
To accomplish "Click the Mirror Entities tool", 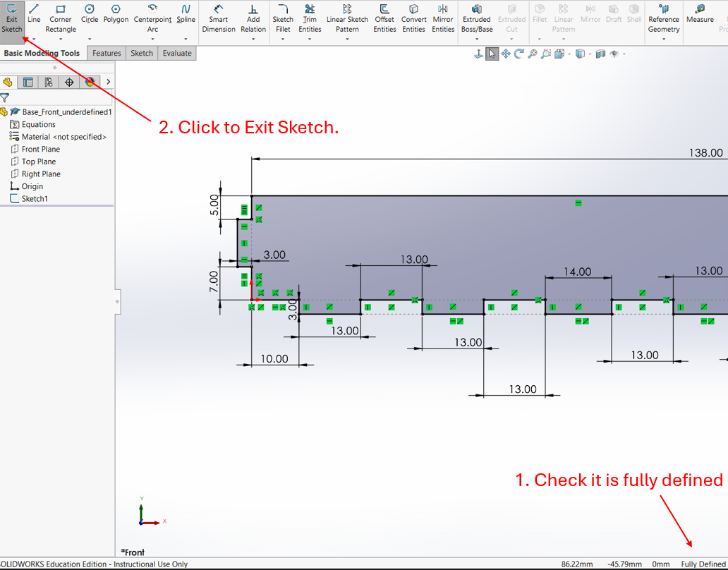I will (442, 19).
